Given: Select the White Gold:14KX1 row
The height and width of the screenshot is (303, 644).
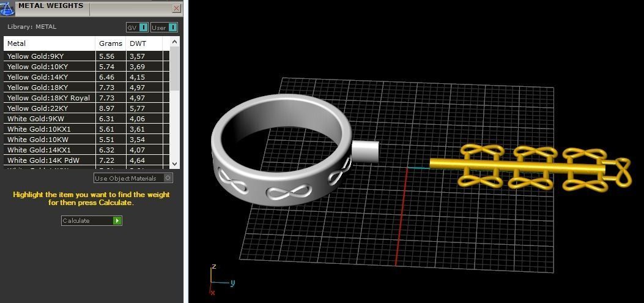Looking at the screenshot, I should coord(87,150).
